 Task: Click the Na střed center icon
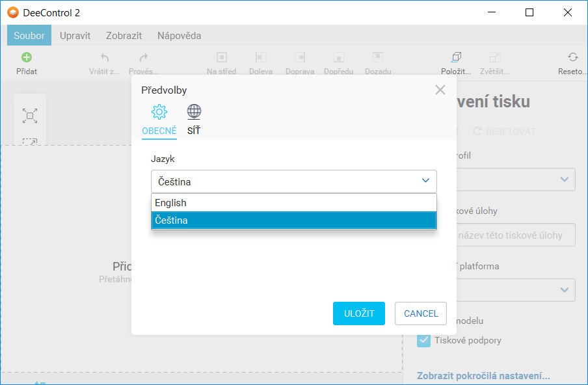pyautogui.click(x=221, y=58)
